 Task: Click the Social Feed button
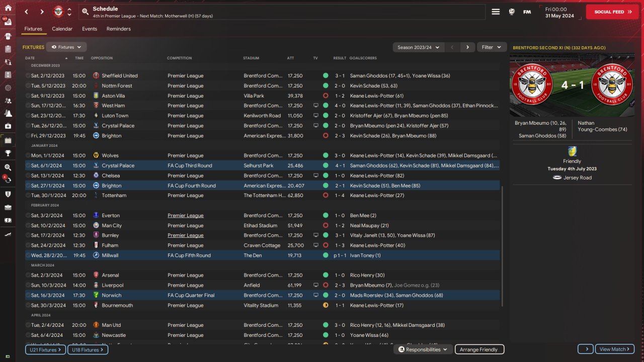[x=612, y=12]
